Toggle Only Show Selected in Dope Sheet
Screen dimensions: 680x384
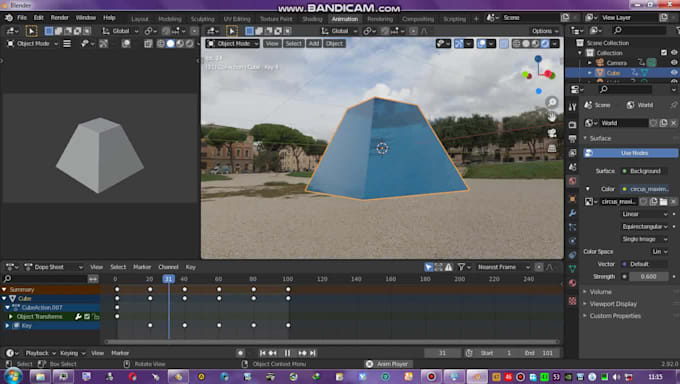point(428,267)
